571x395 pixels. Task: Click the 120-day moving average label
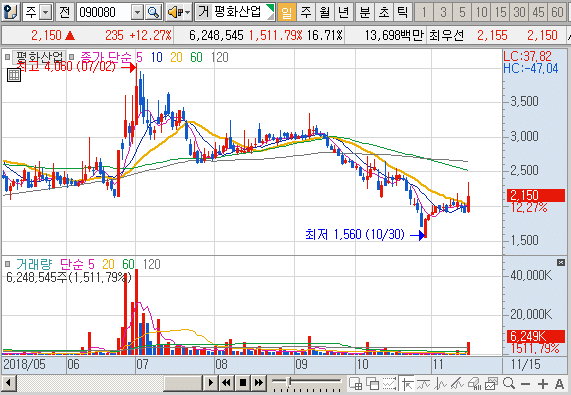coord(220,57)
